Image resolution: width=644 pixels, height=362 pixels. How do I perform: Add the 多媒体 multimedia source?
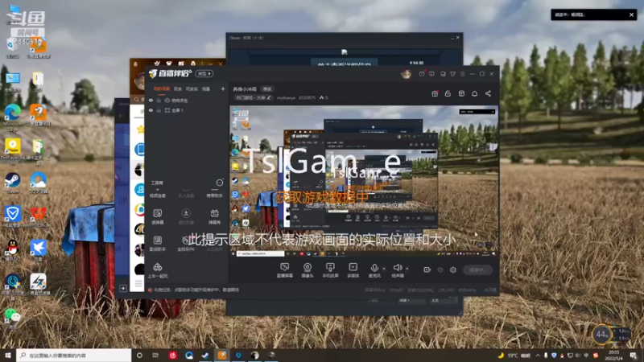pos(353,270)
